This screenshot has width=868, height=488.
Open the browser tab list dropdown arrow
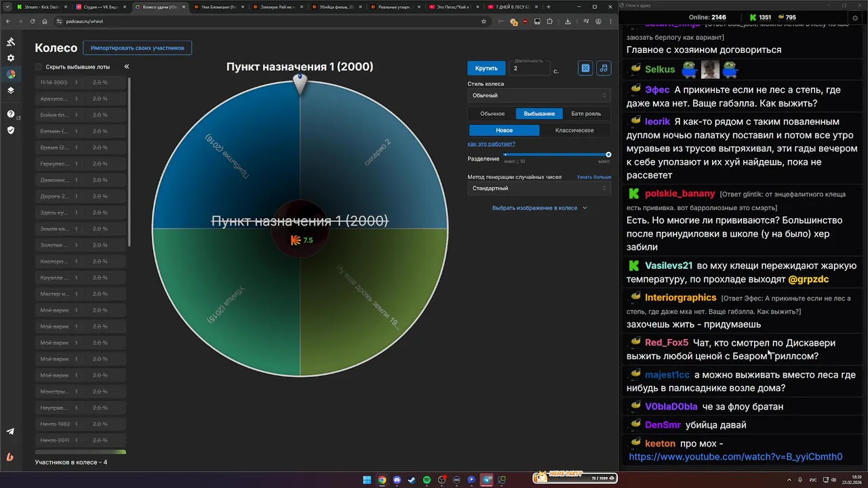(x=8, y=7)
